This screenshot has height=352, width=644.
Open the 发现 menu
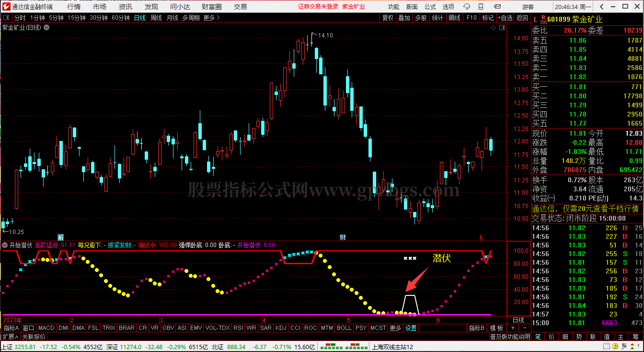pos(151,7)
